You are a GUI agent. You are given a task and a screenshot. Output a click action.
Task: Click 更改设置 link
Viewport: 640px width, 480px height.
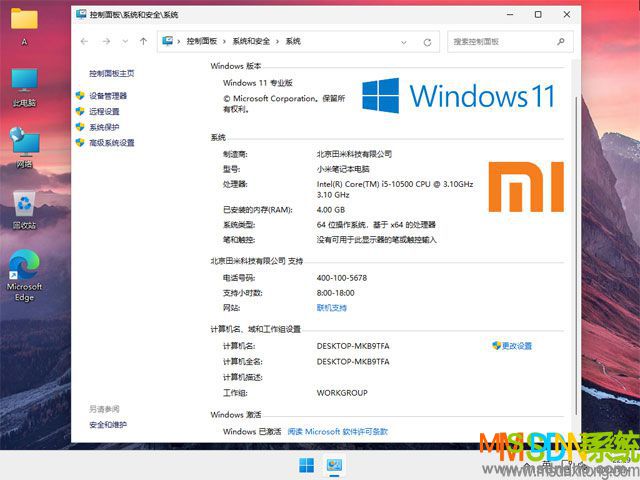pos(517,346)
